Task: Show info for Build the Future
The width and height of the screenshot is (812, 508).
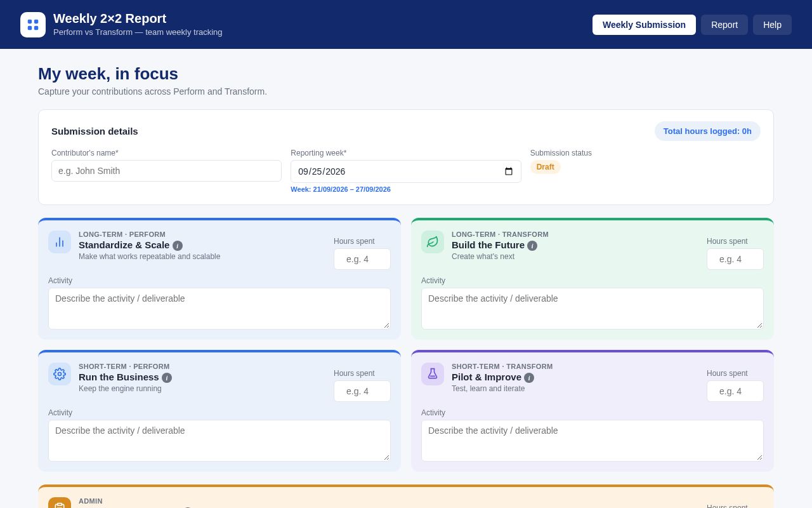Action: [x=532, y=246]
